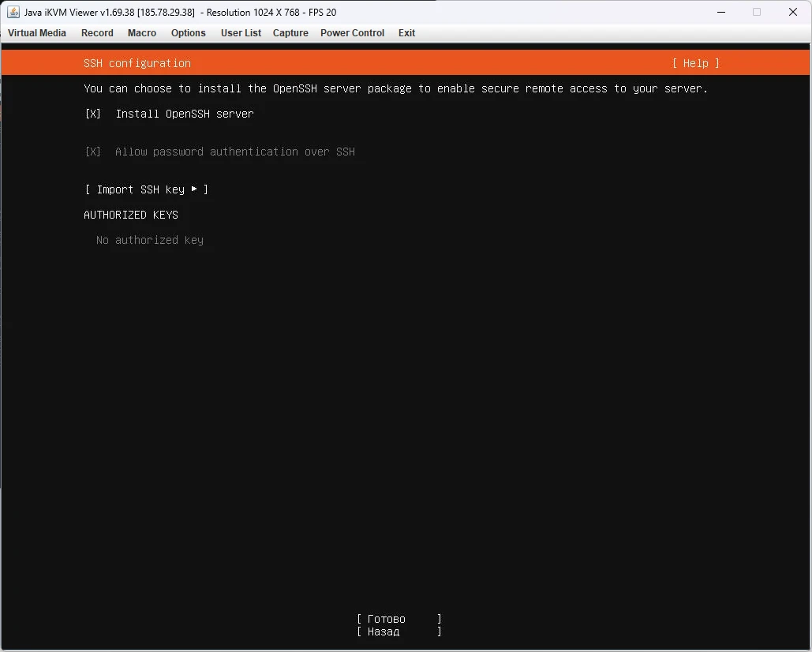Click the SSH configuration header

(137, 63)
